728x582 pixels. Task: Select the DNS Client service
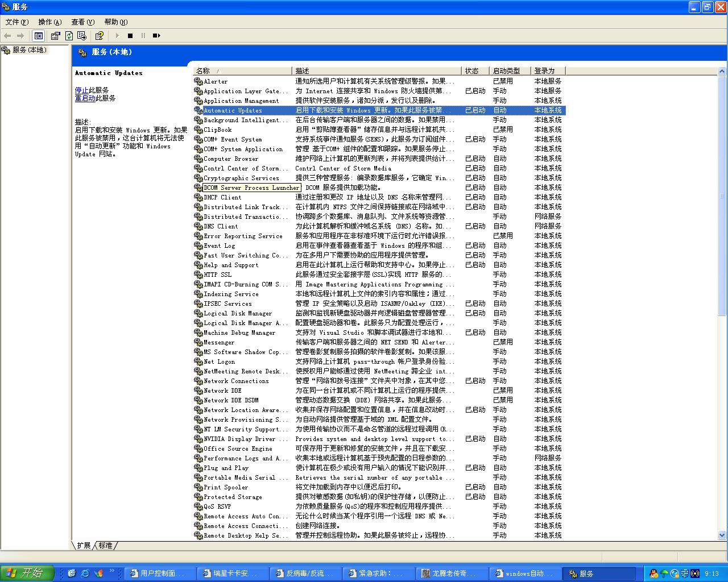[x=379, y=226]
